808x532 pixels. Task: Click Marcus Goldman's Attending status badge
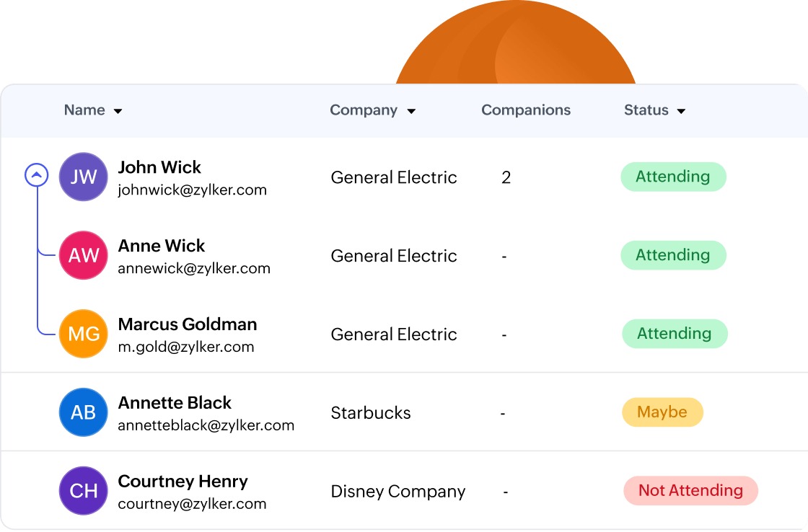[x=674, y=334]
